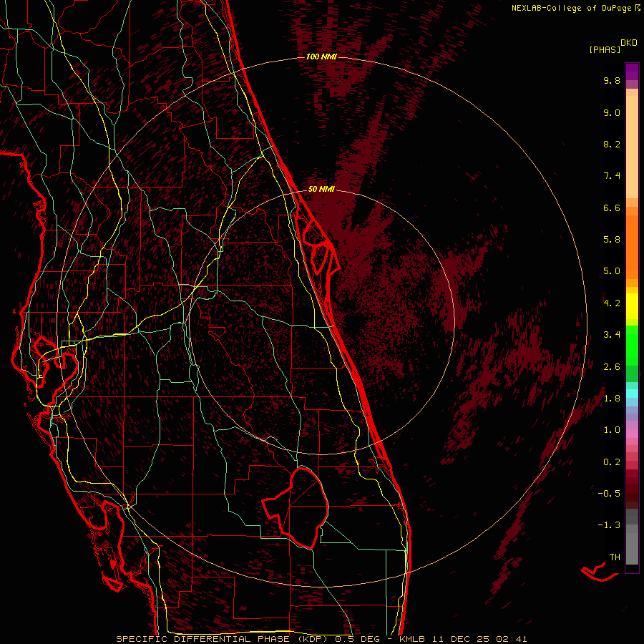Image resolution: width=644 pixels, height=644 pixels.
Task: Click the TH threshold label on the scale
Action: [x=615, y=557]
